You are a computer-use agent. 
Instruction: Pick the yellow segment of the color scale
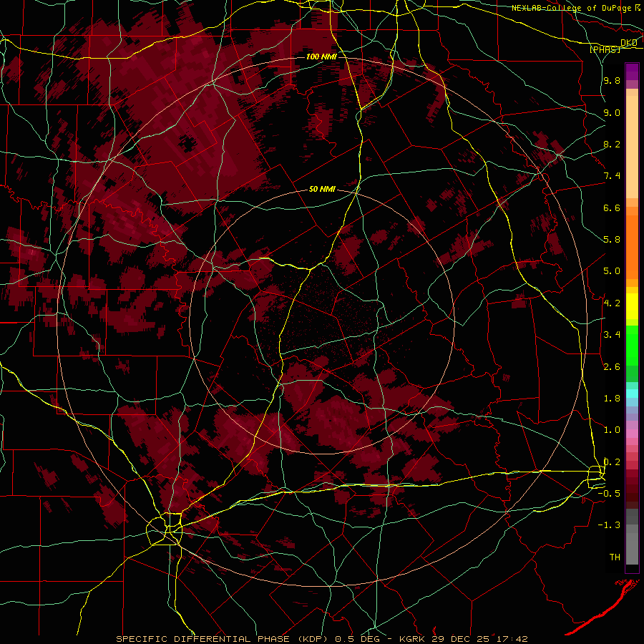(x=632, y=306)
